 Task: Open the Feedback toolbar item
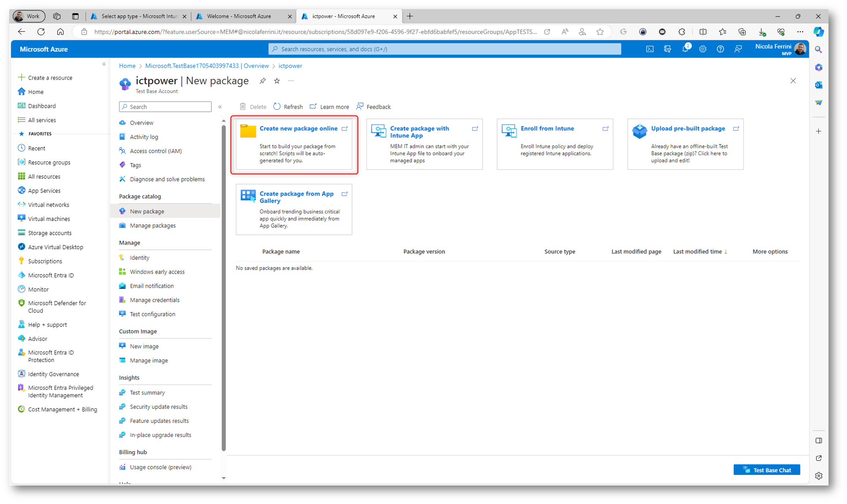(374, 107)
